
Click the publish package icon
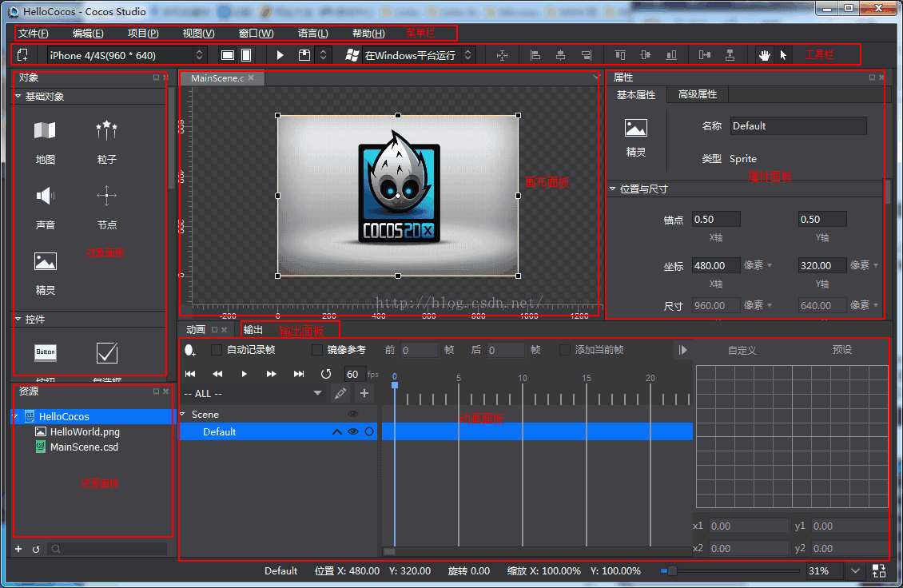click(x=304, y=54)
